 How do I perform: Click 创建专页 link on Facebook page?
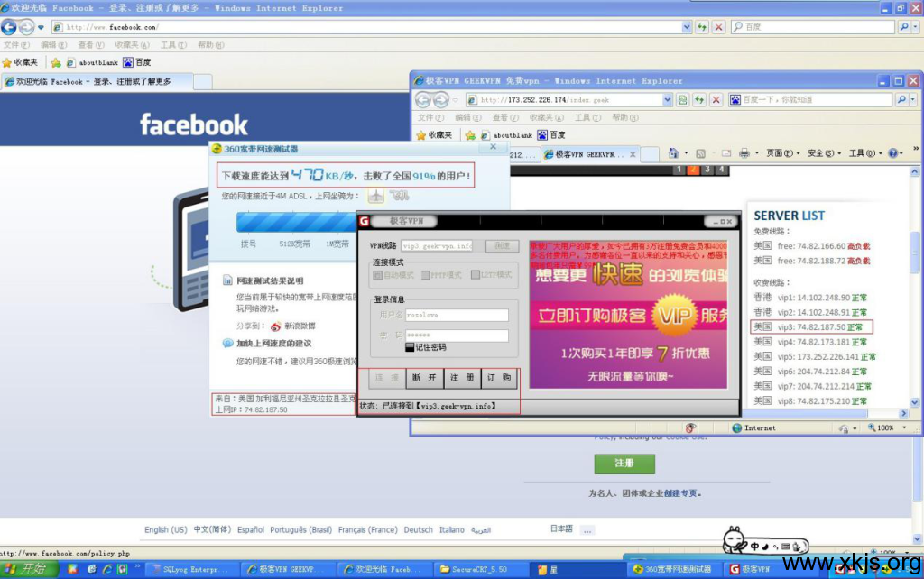680,493
